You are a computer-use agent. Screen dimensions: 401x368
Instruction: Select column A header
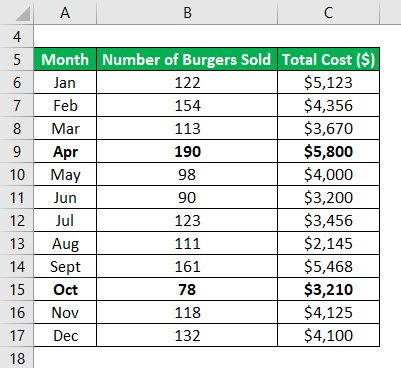65,12
